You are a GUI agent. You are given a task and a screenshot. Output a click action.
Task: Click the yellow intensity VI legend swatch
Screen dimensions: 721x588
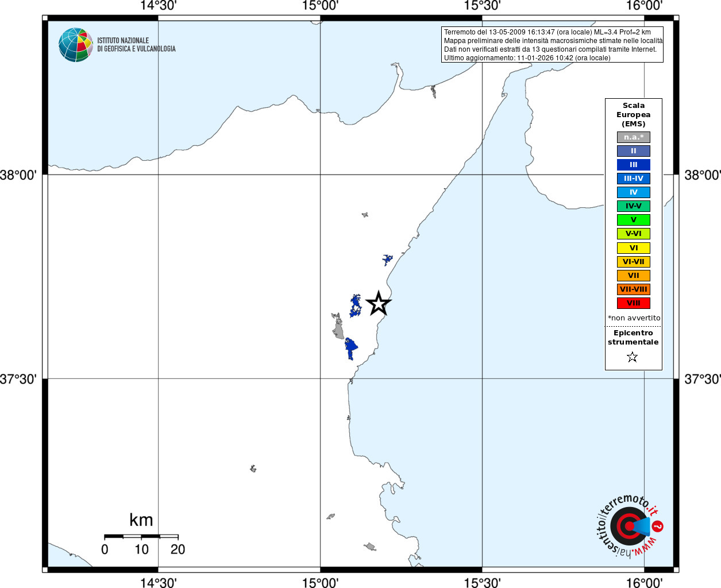pyautogui.click(x=634, y=248)
